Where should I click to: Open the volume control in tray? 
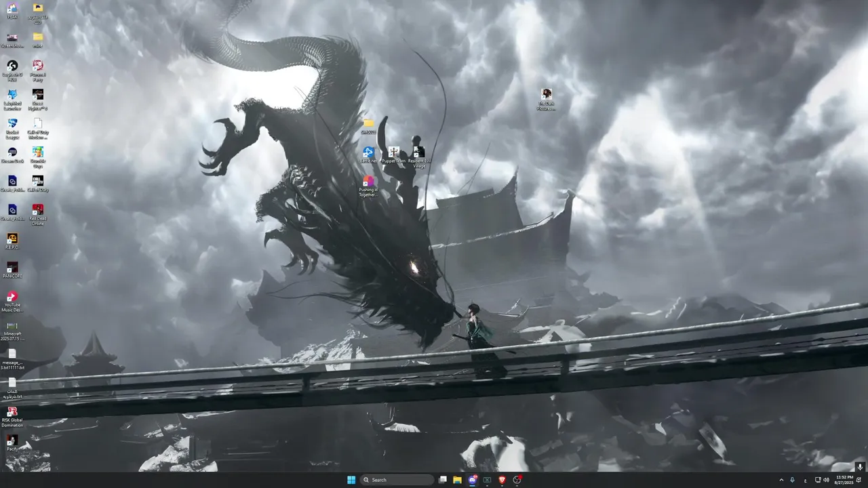[x=826, y=480]
